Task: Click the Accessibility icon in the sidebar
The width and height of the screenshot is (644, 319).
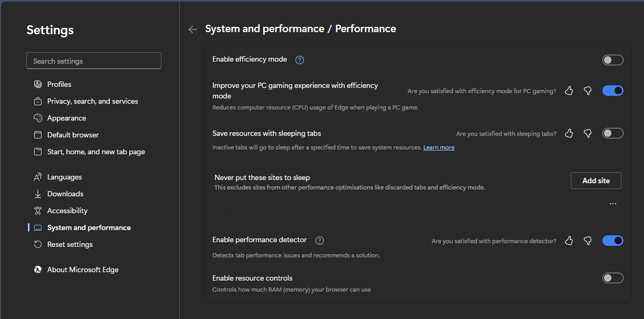Action: point(38,211)
